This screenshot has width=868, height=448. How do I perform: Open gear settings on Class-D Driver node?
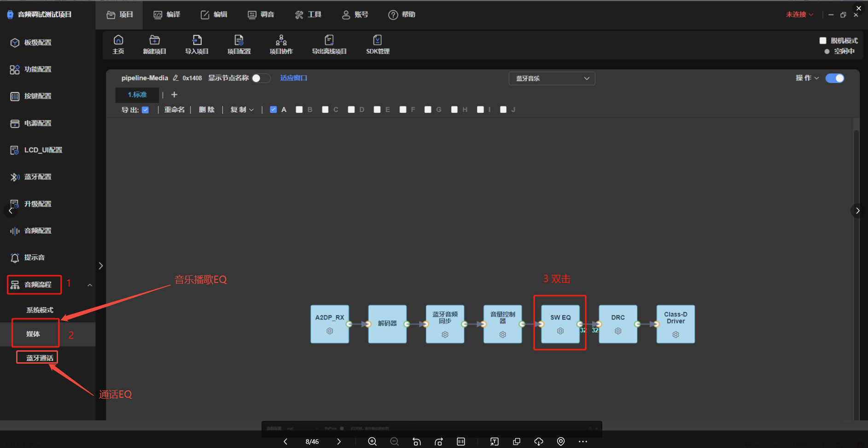(x=676, y=335)
